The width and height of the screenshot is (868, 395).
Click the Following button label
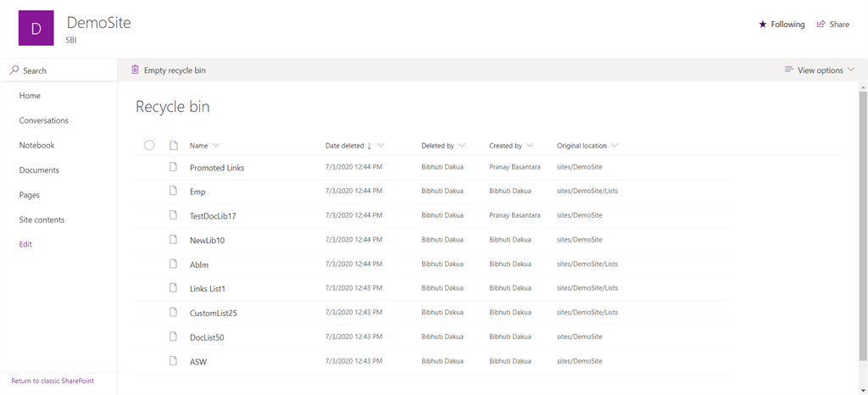(787, 25)
